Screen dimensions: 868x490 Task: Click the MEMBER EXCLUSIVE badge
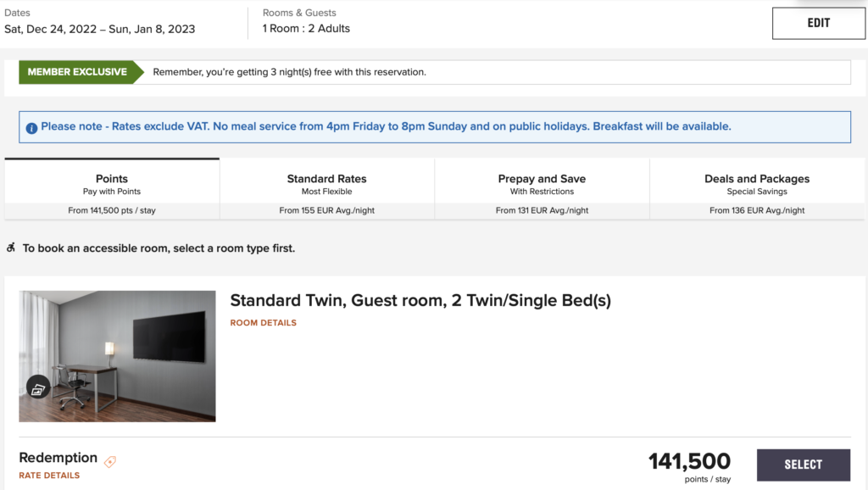(x=77, y=72)
